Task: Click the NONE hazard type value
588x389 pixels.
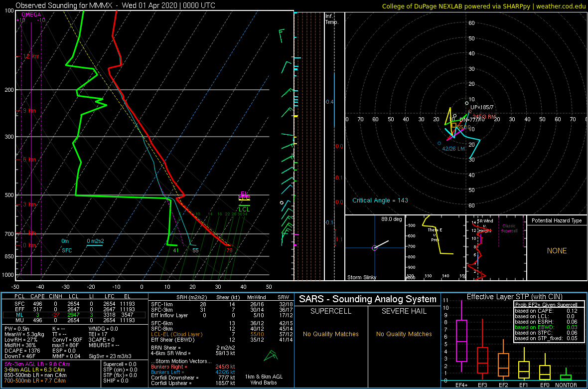Action: point(557,251)
